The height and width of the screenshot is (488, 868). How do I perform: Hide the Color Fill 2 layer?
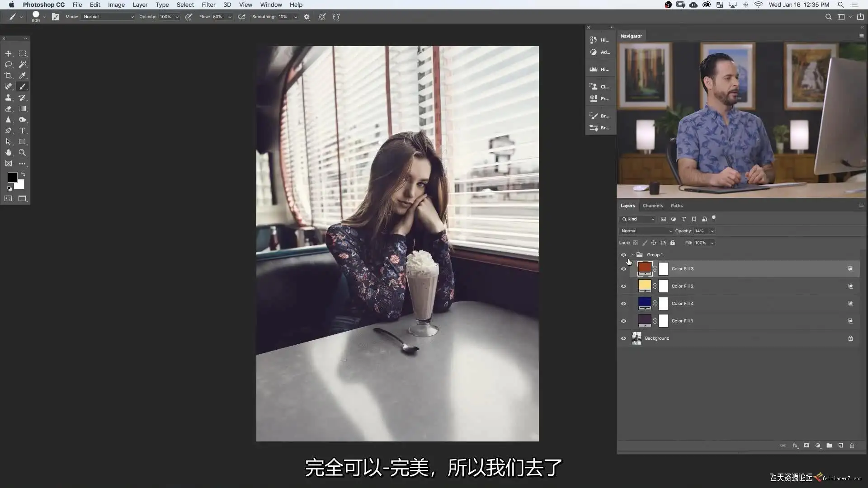623,286
